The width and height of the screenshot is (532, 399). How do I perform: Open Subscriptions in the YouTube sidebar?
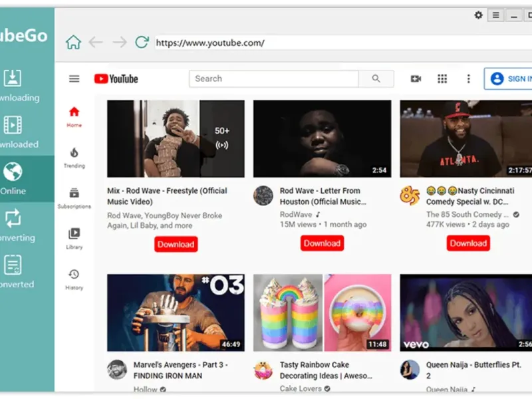coord(74,198)
